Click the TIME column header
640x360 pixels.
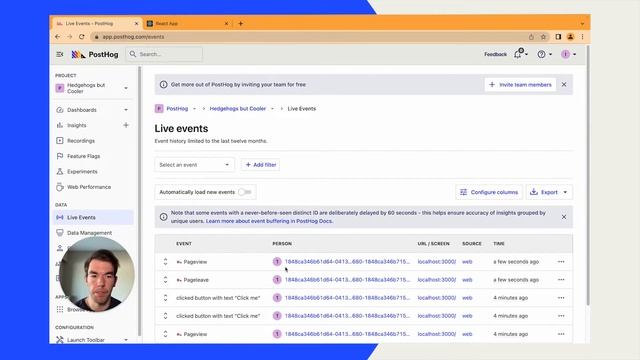[499, 244]
